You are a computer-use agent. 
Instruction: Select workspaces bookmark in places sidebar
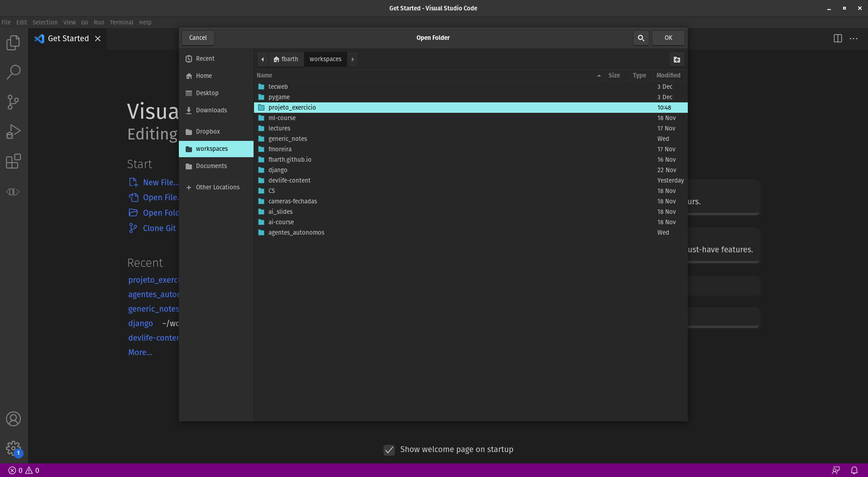pyautogui.click(x=216, y=149)
